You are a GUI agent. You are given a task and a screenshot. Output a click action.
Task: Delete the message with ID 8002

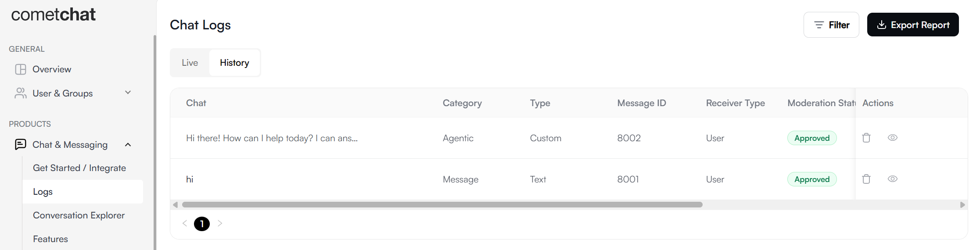[x=866, y=138]
